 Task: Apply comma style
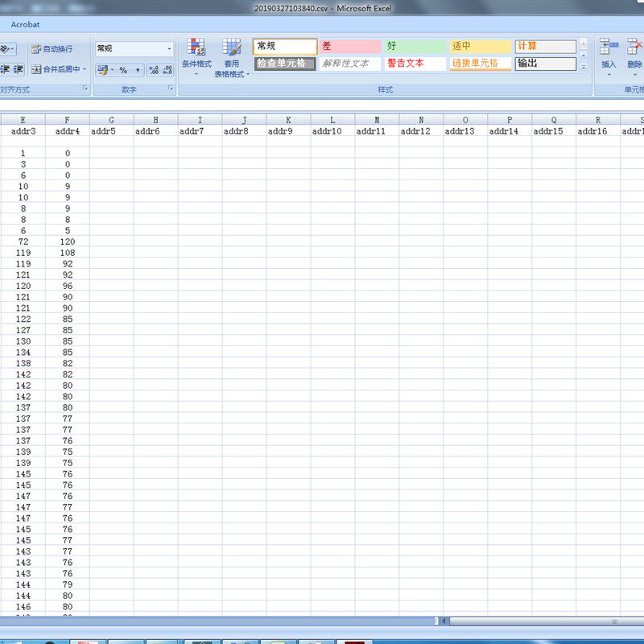138,70
